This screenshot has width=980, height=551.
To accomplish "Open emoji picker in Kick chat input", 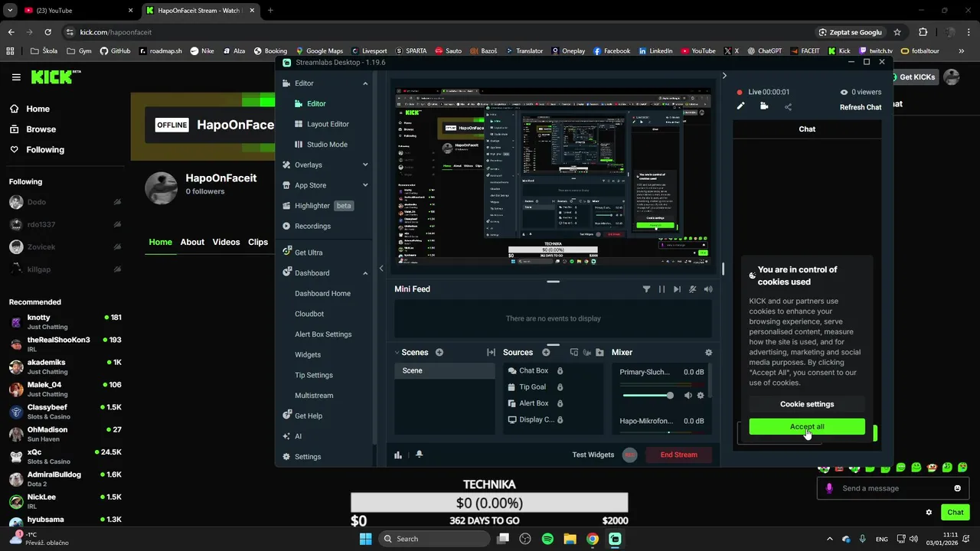I will tap(957, 488).
